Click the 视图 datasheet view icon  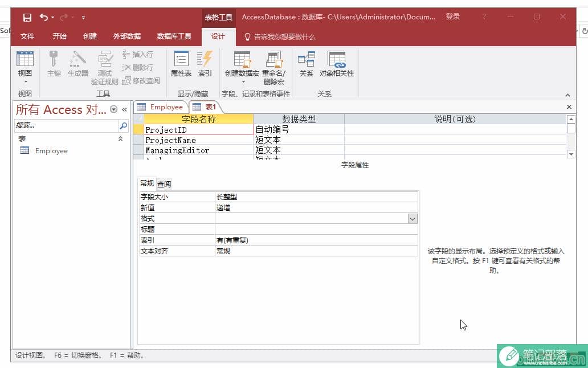pos(25,59)
